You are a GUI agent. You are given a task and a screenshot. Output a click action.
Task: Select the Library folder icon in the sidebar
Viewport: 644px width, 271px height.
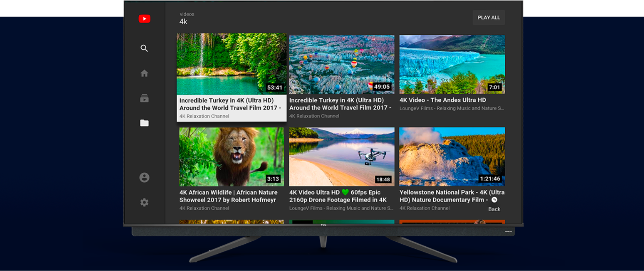tap(144, 123)
